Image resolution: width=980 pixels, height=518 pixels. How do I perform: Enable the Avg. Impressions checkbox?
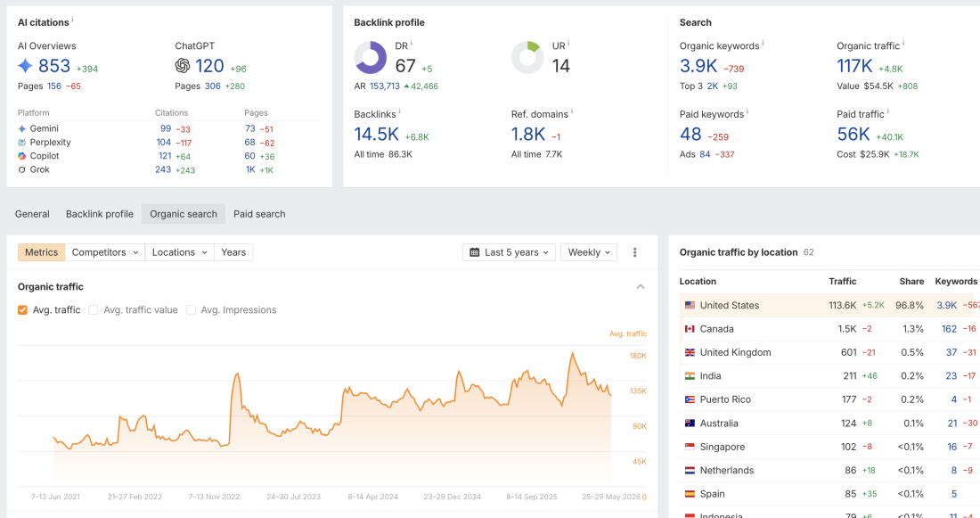192,309
